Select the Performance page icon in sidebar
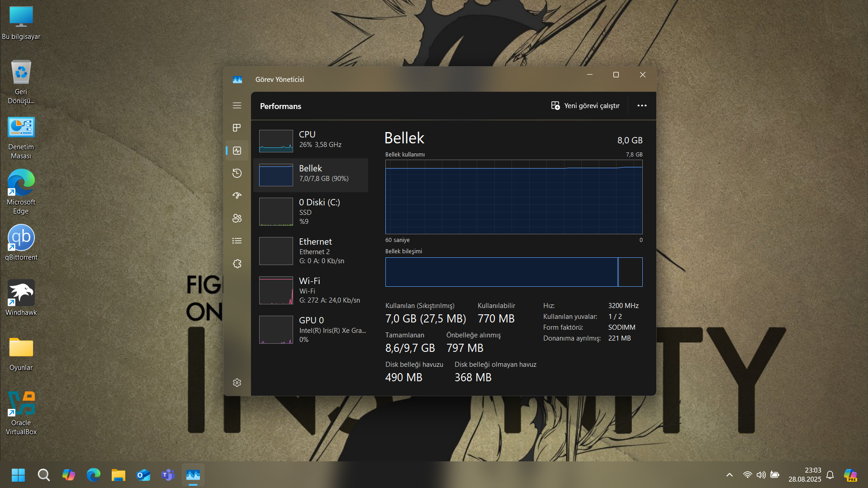The image size is (868, 488). click(237, 151)
